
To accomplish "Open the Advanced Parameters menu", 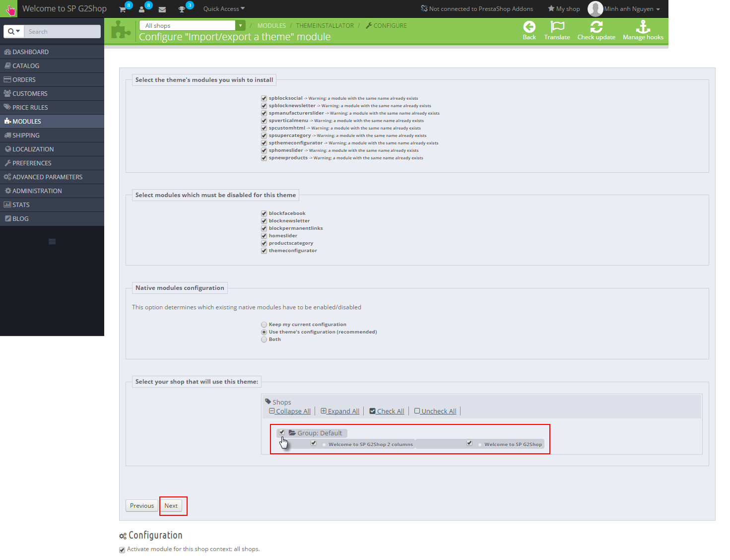I will click(x=52, y=177).
